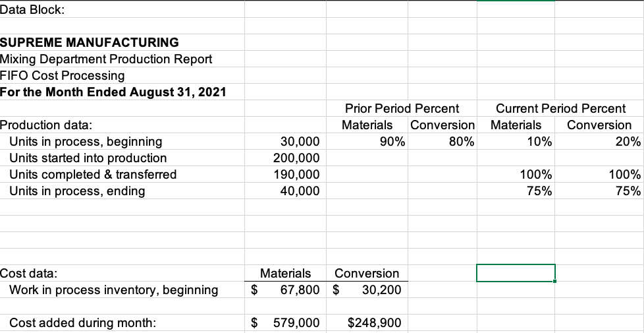Select 'Mixing Department Production Report' cell
The height and width of the screenshot is (333, 644).
[x=122, y=59]
